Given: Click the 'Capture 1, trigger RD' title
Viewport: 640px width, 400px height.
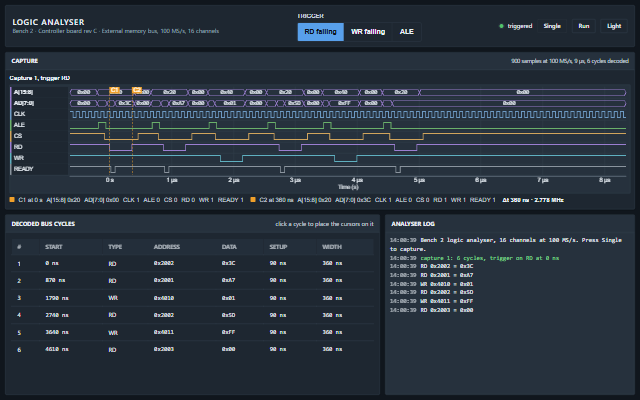Looking at the screenshot, I should [40, 78].
